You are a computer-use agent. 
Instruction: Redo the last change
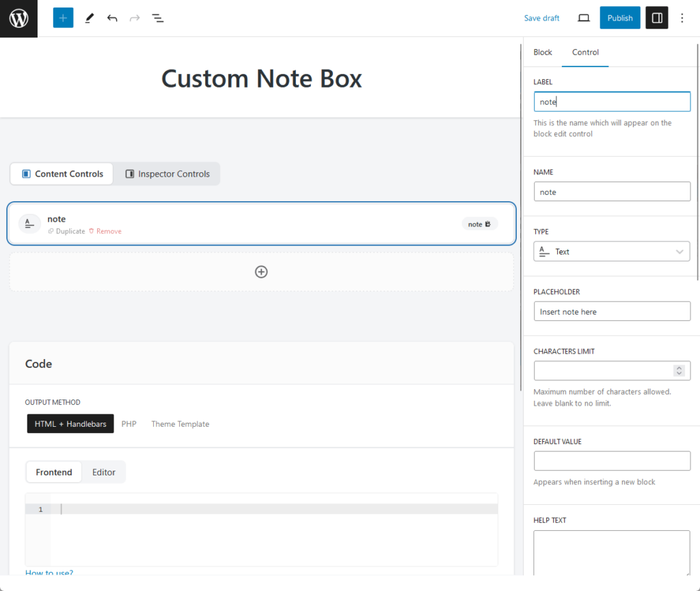135,18
